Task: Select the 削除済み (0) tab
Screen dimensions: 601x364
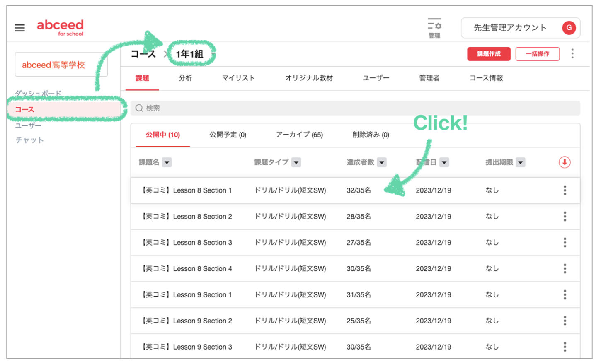Action: pyautogui.click(x=371, y=135)
